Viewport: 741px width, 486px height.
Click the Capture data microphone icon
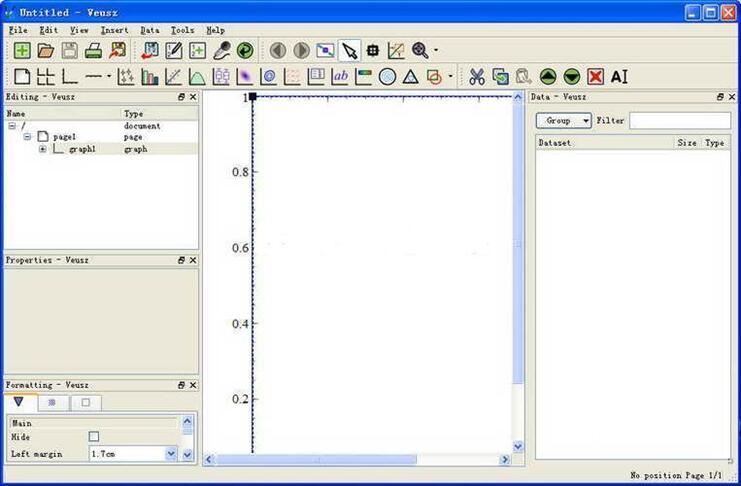(222, 51)
